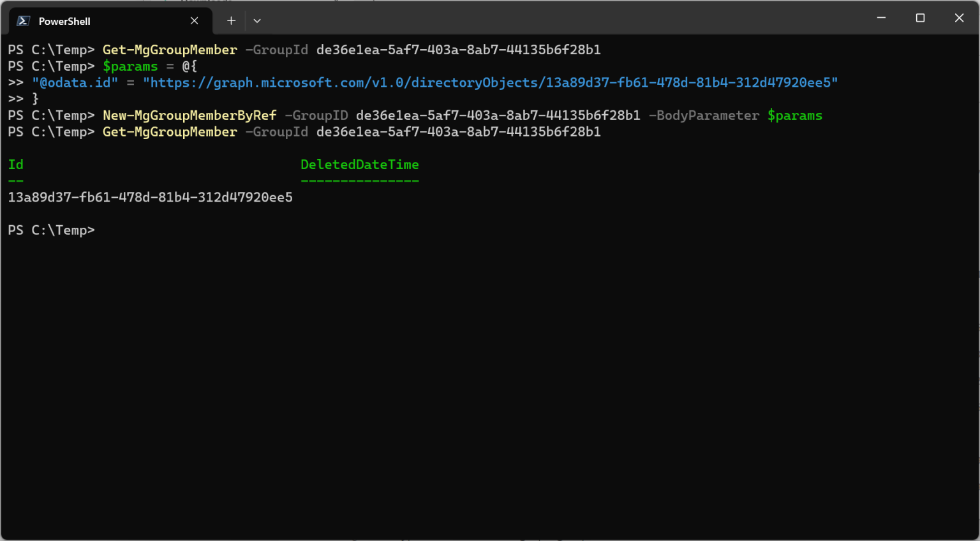This screenshot has width=980, height=541.
Task: Click the PowerShell icon in the tab
Action: point(23,21)
